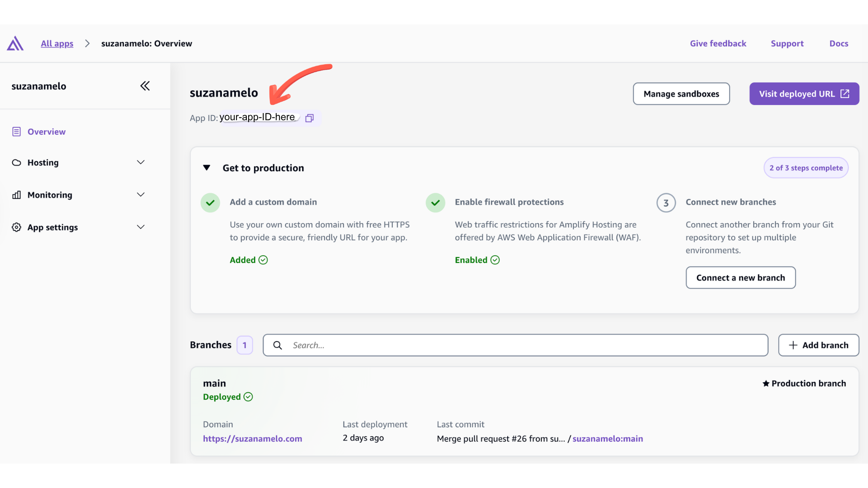
Task: Click the check icon next to Added
Action: pos(263,260)
